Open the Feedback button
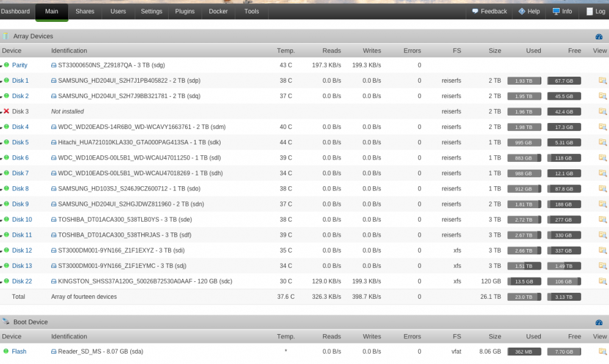Viewport: 609px width, 364px height. click(490, 11)
